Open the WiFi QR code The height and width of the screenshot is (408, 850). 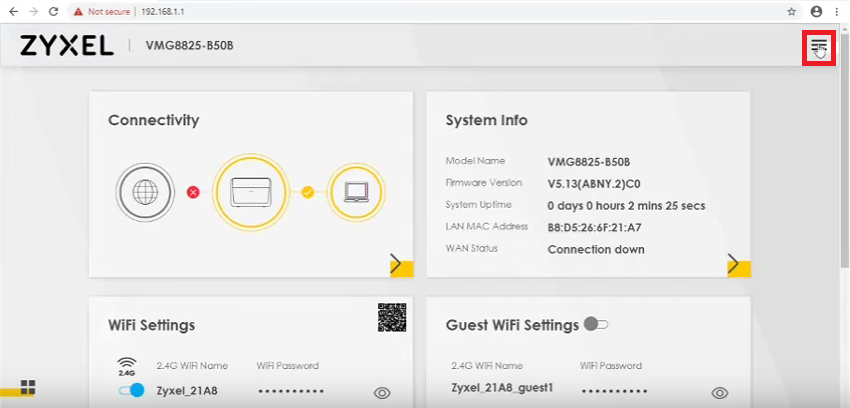[392, 317]
